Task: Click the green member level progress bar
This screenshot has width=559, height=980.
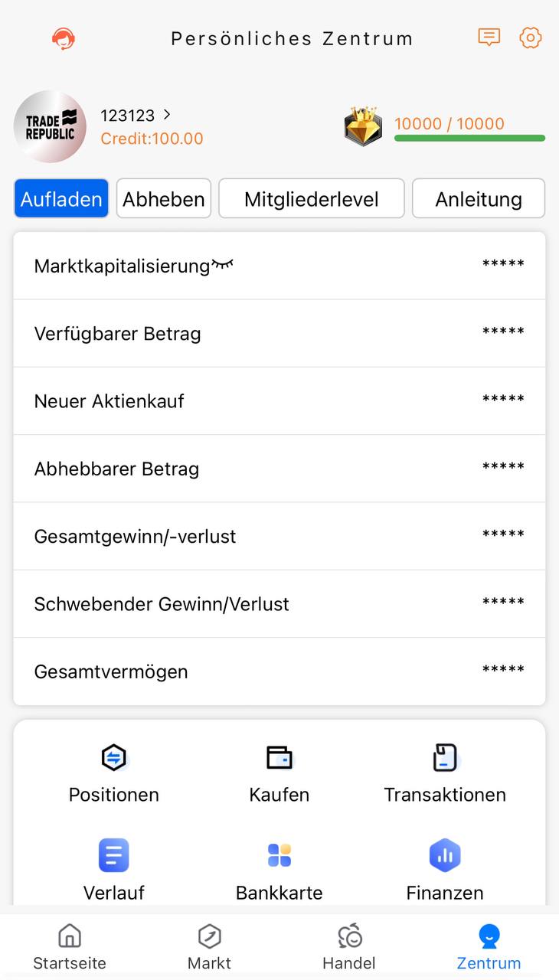Action: point(469,139)
